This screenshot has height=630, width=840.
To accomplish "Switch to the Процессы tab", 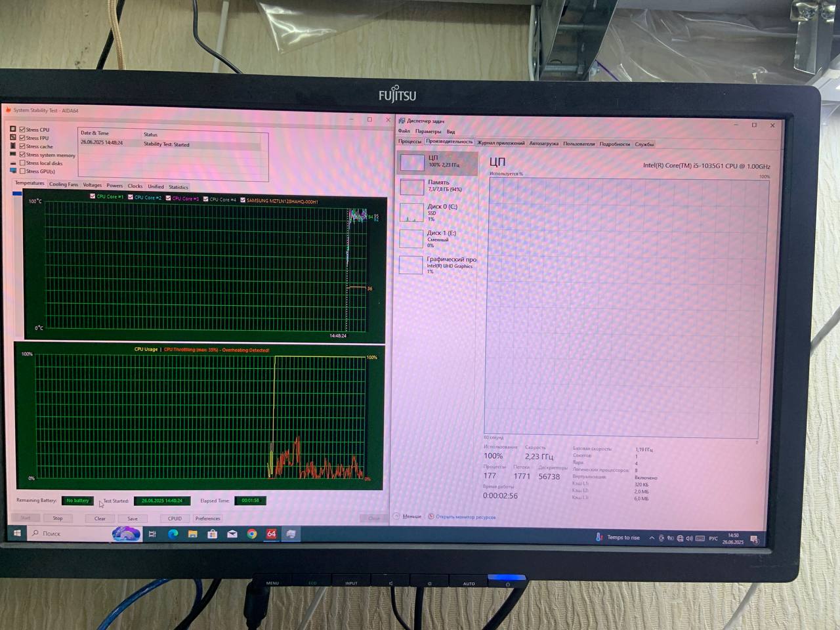I will click(409, 142).
